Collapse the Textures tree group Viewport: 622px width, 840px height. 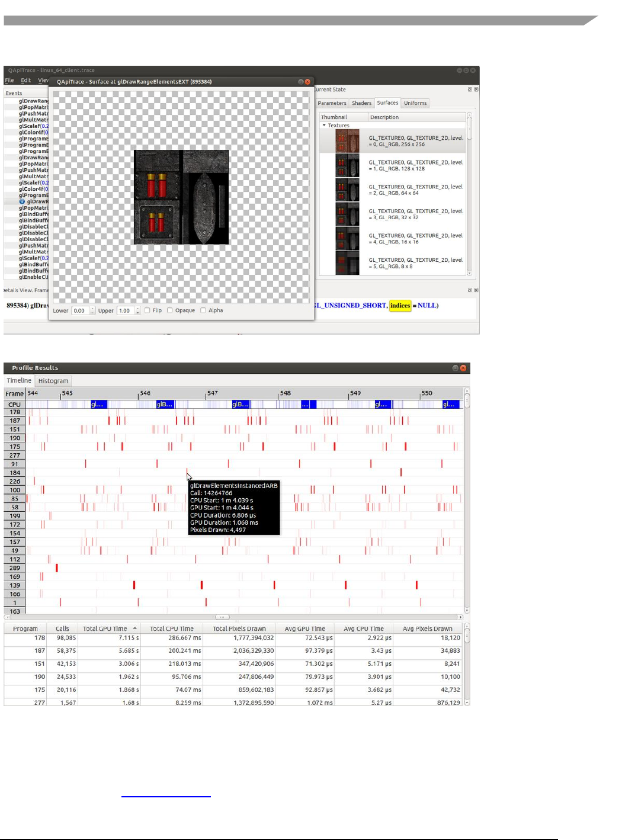pos(324,125)
